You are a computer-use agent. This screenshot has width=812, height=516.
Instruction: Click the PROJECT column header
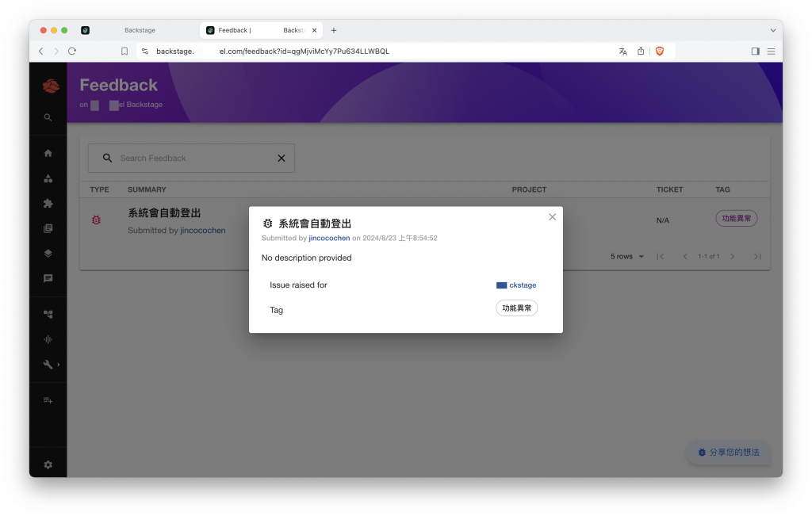point(529,189)
